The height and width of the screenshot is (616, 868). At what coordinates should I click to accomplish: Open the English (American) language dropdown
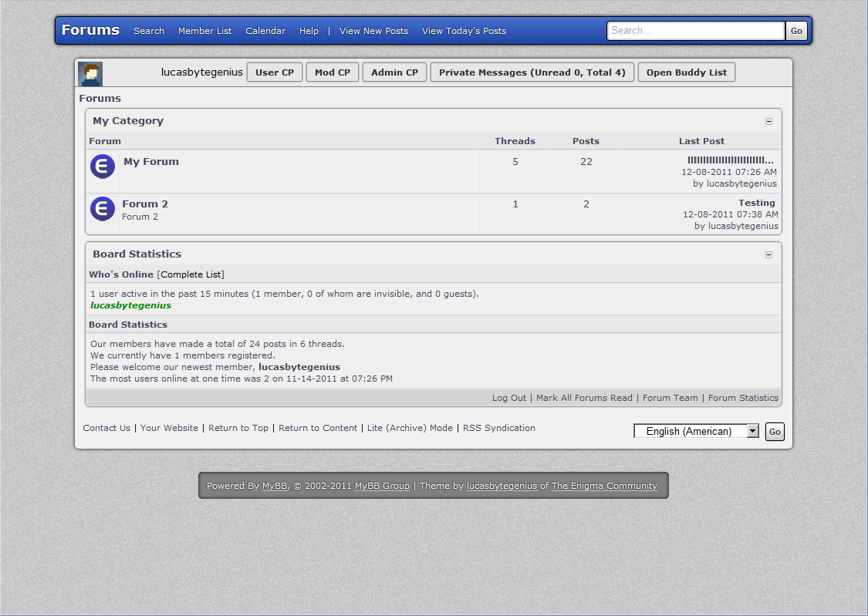click(x=696, y=431)
